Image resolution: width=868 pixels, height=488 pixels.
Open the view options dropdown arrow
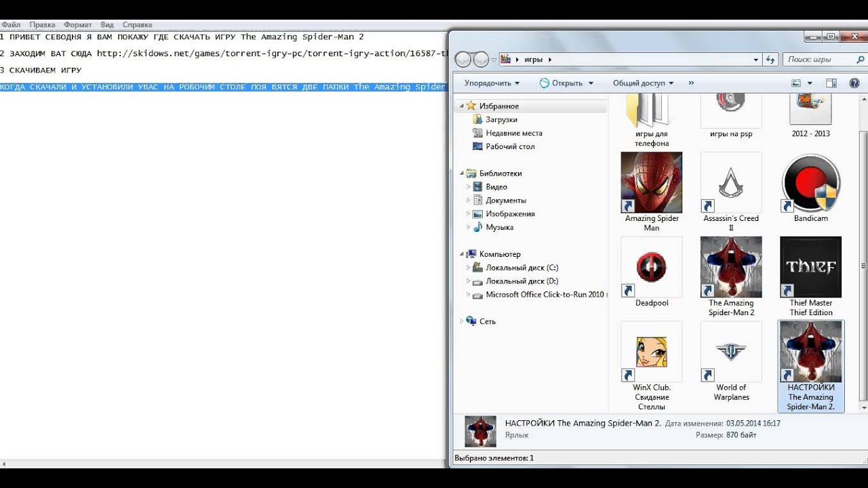[810, 83]
